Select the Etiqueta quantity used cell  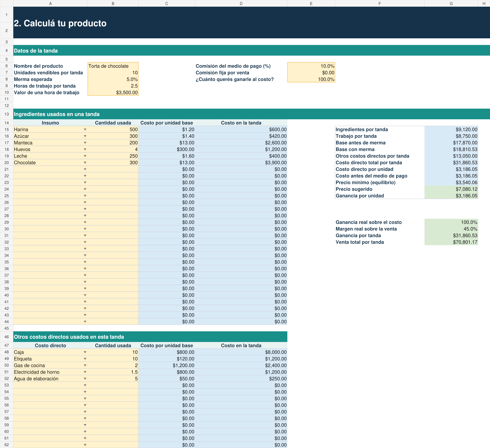click(113, 359)
